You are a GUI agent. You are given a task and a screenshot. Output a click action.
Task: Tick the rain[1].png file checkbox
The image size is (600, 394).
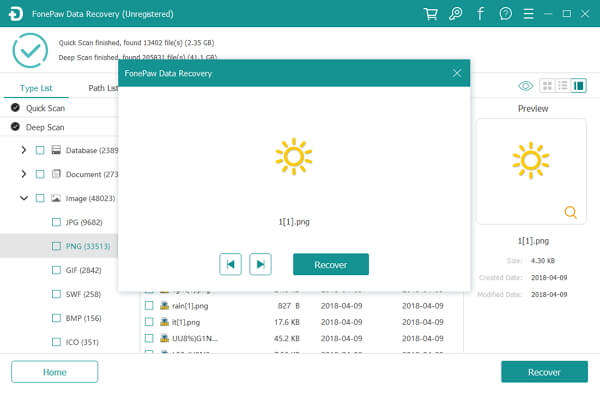coord(149,306)
